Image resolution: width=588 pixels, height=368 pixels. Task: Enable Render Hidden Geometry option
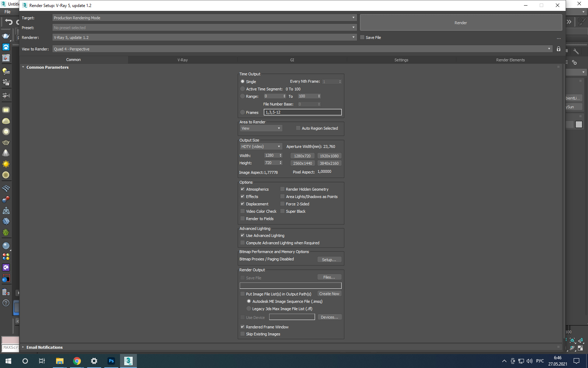282,189
